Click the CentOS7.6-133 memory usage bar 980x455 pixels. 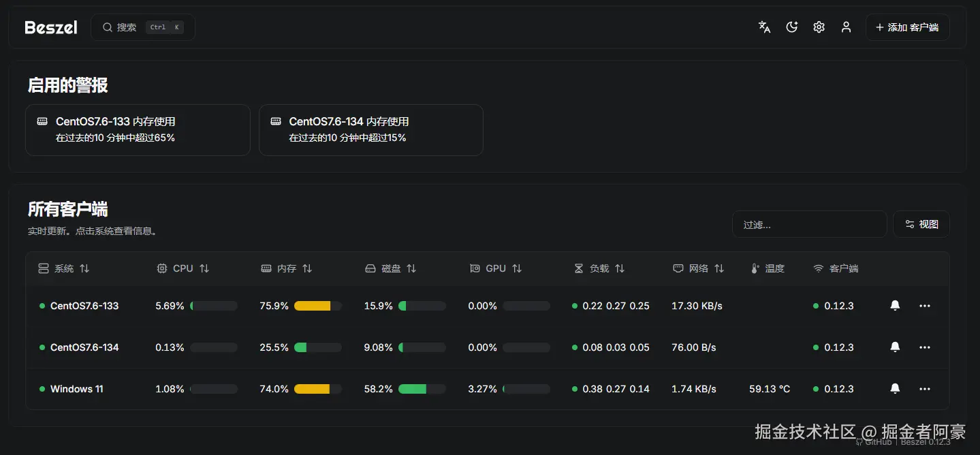[317, 306]
